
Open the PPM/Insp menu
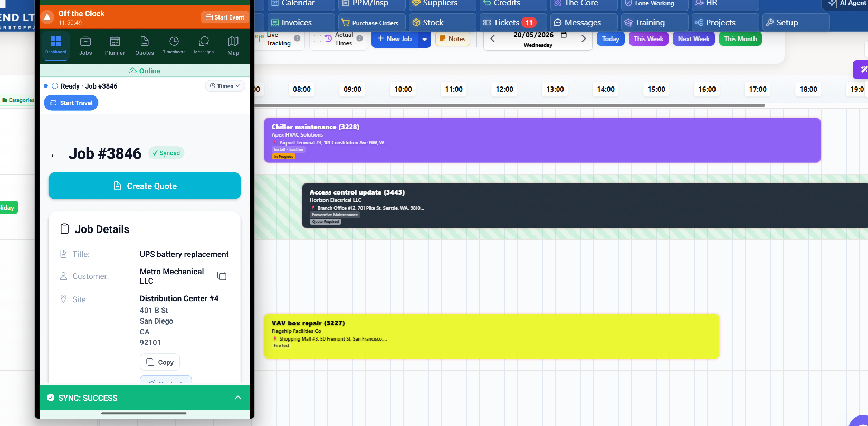pos(371,4)
